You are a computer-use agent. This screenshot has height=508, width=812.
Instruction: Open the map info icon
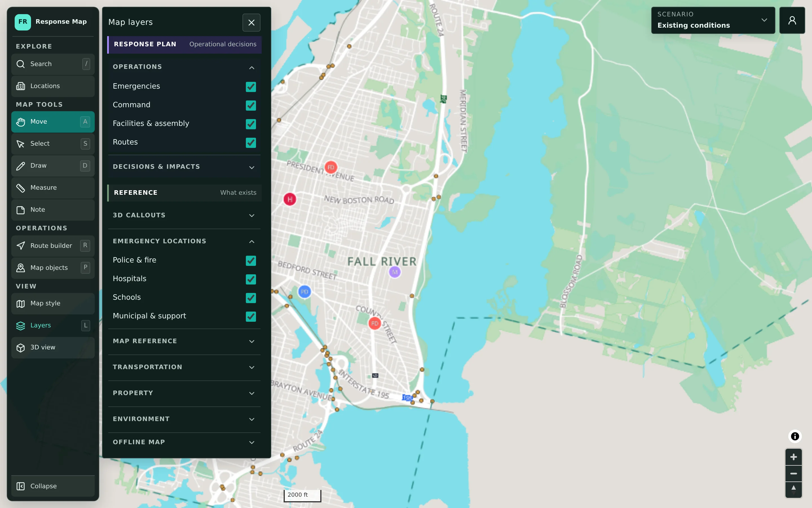[795, 436]
